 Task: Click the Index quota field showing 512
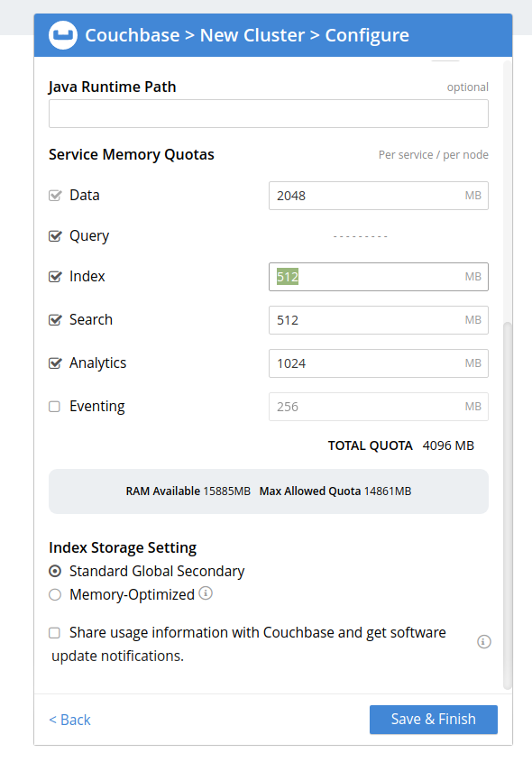(379, 277)
